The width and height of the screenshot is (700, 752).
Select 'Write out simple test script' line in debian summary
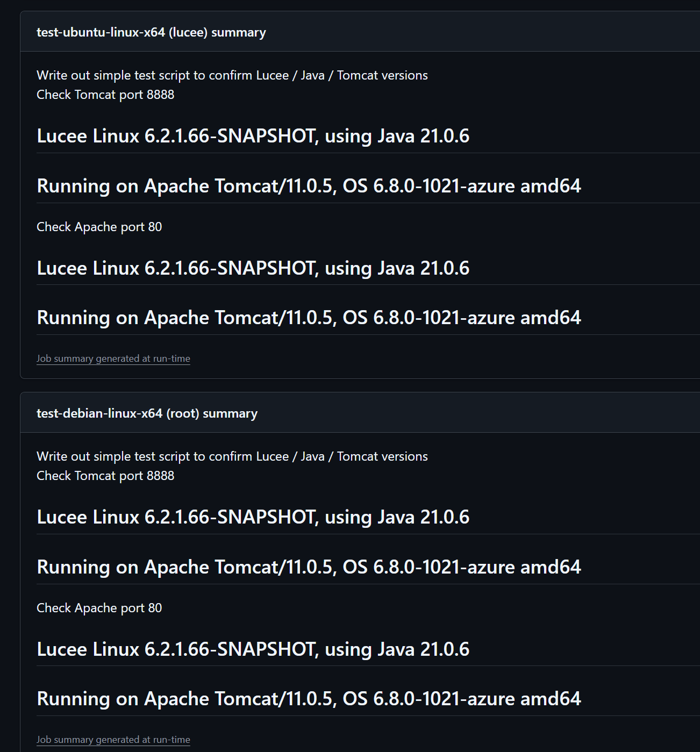click(232, 456)
